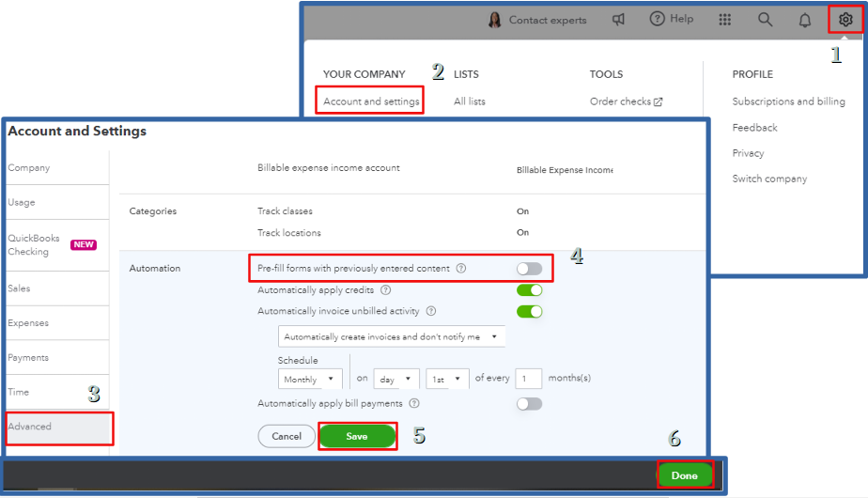Open help tip for Automatically apply credits

tap(386, 289)
